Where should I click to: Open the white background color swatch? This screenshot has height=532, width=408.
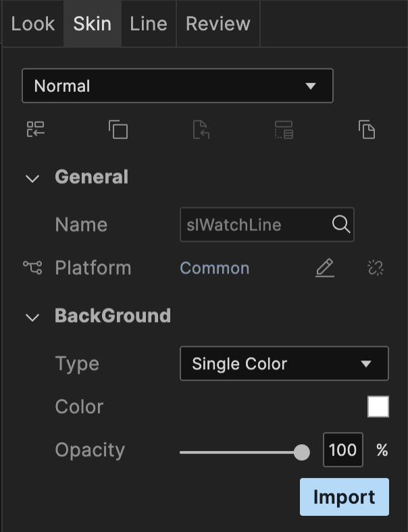pos(378,407)
